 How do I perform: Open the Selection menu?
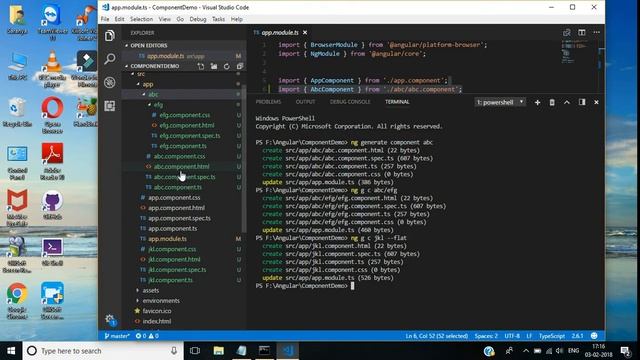tap(141, 19)
